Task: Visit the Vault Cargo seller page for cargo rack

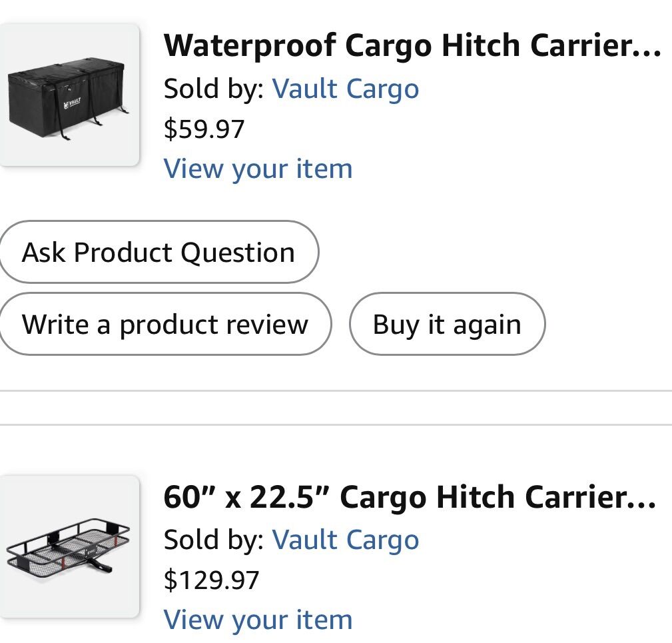Action: click(x=346, y=540)
